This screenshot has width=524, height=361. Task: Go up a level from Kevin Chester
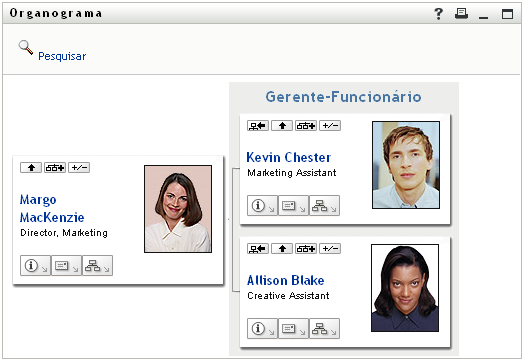click(282, 126)
